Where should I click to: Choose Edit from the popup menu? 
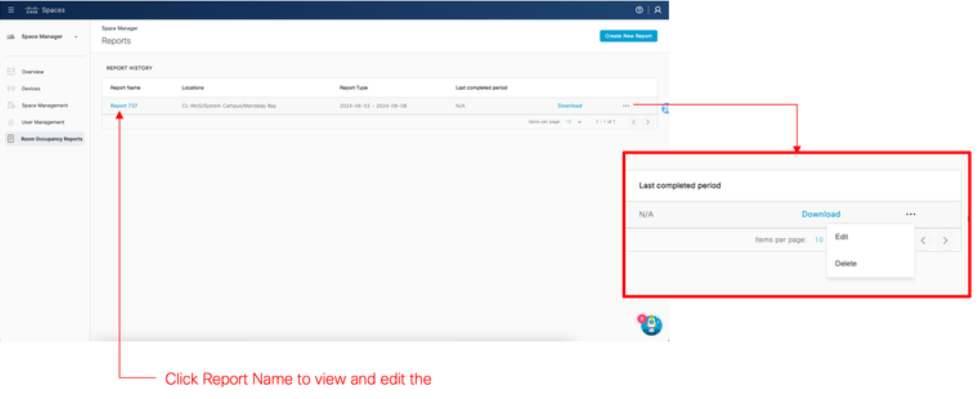[x=841, y=236]
